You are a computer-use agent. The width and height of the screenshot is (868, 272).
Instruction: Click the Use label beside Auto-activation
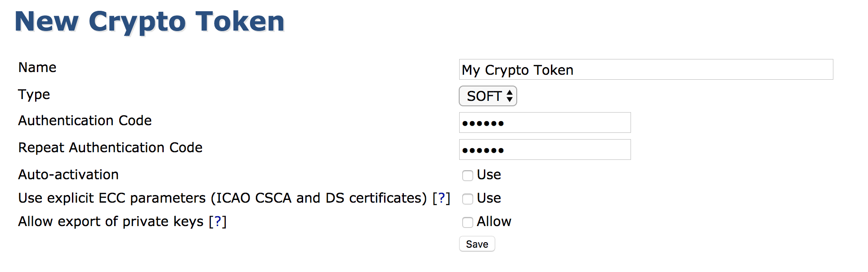tap(489, 175)
